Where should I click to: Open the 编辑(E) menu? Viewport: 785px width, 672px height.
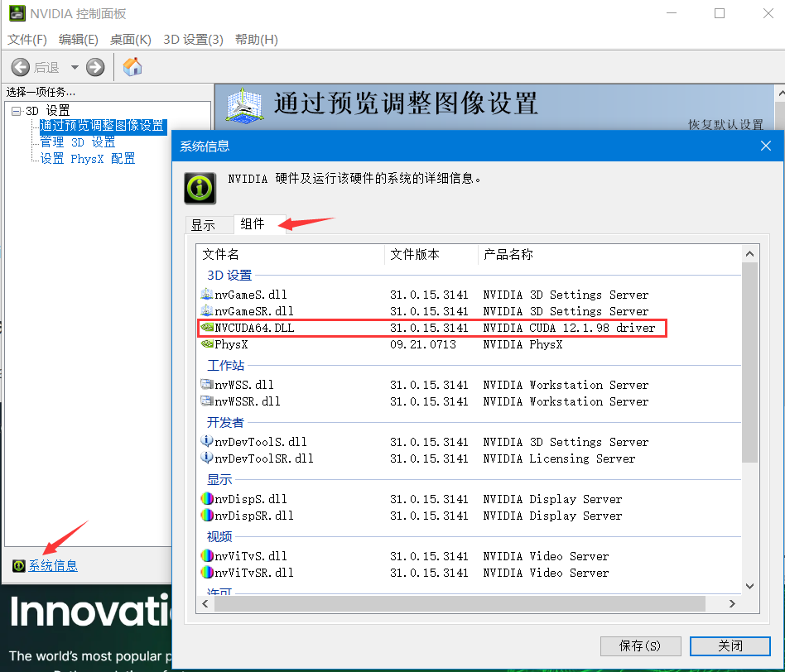coord(79,40)
